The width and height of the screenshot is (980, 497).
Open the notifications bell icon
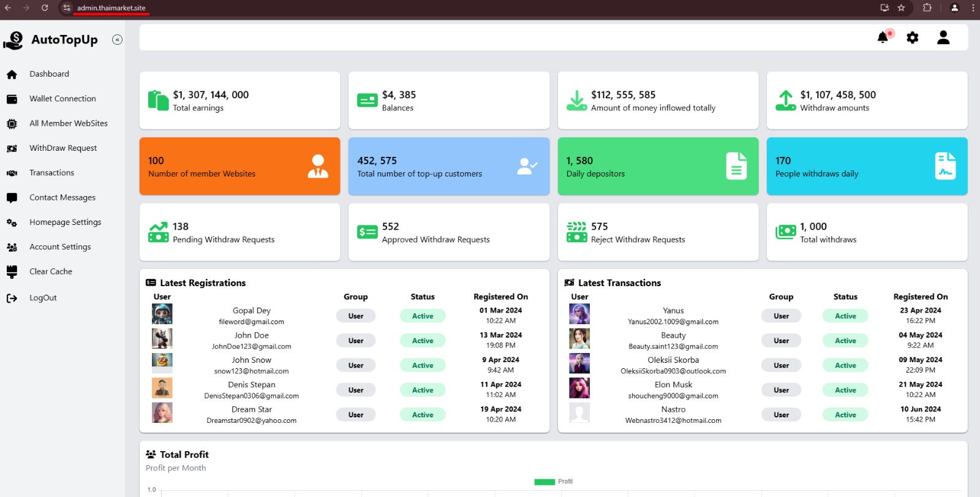883,38
